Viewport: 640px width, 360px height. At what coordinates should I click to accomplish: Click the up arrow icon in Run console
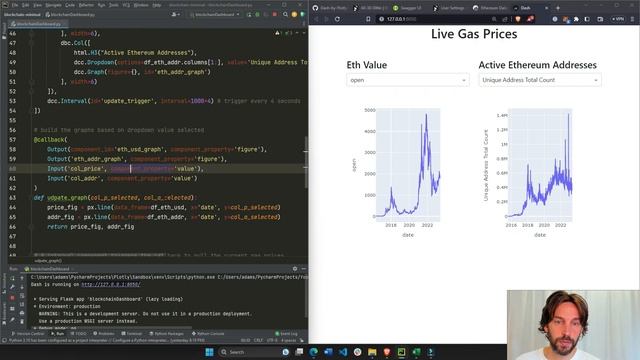[x=22, y=278]
